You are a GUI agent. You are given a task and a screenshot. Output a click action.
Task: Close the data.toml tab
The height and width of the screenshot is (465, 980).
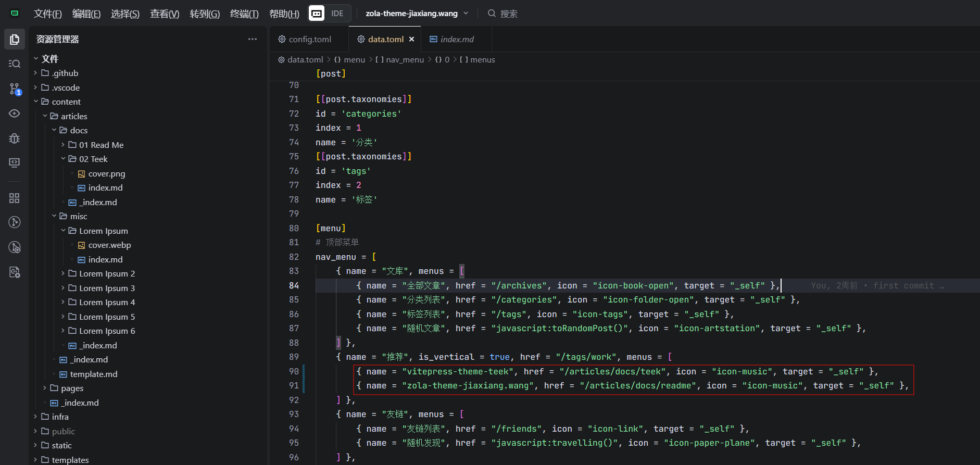pos(411,39)
